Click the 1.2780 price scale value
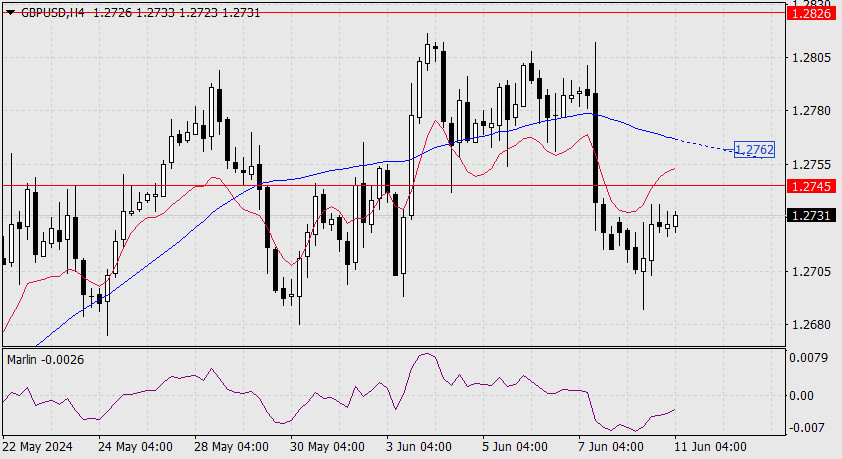The height and width of the screenshot is (459, 842). 811,111
